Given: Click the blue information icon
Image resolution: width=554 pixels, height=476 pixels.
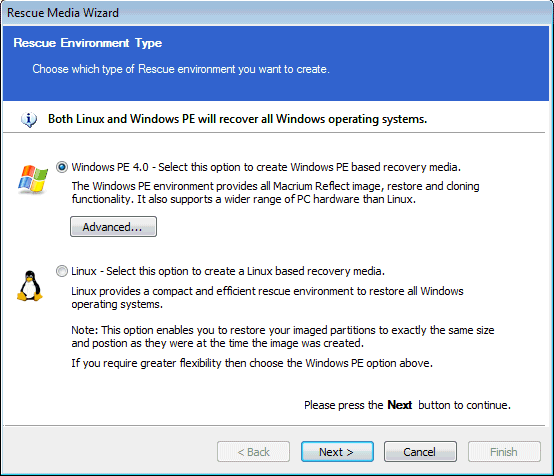Looking at the screenshot, I should click(29, 119).
